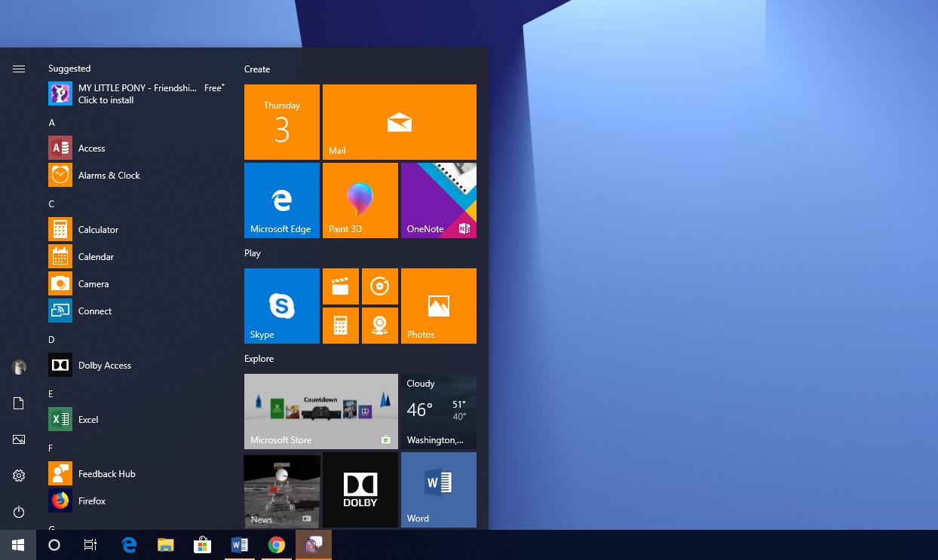Jump using letter F header
This screenshot has height=560, width=938.
point(51,448)
